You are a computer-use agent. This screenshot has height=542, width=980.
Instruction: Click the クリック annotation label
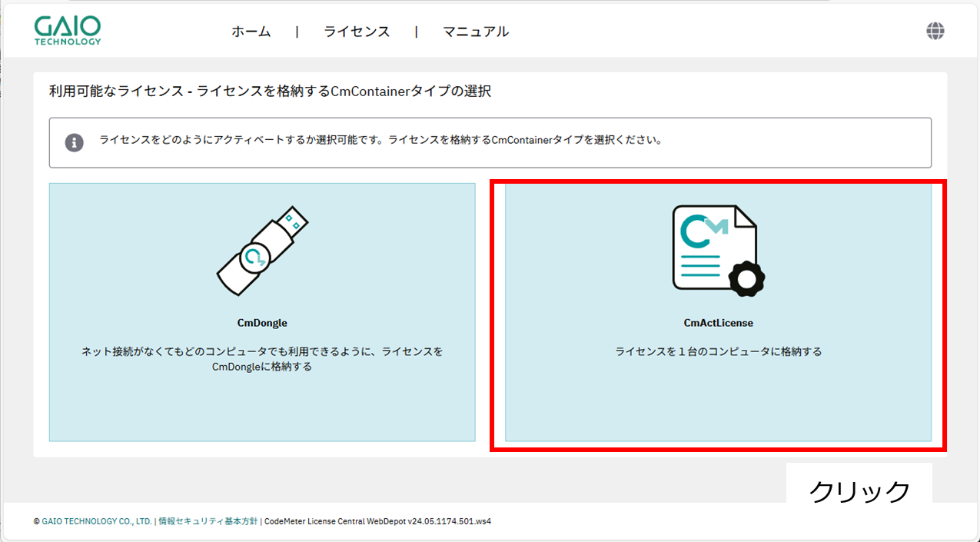[859, 490]
